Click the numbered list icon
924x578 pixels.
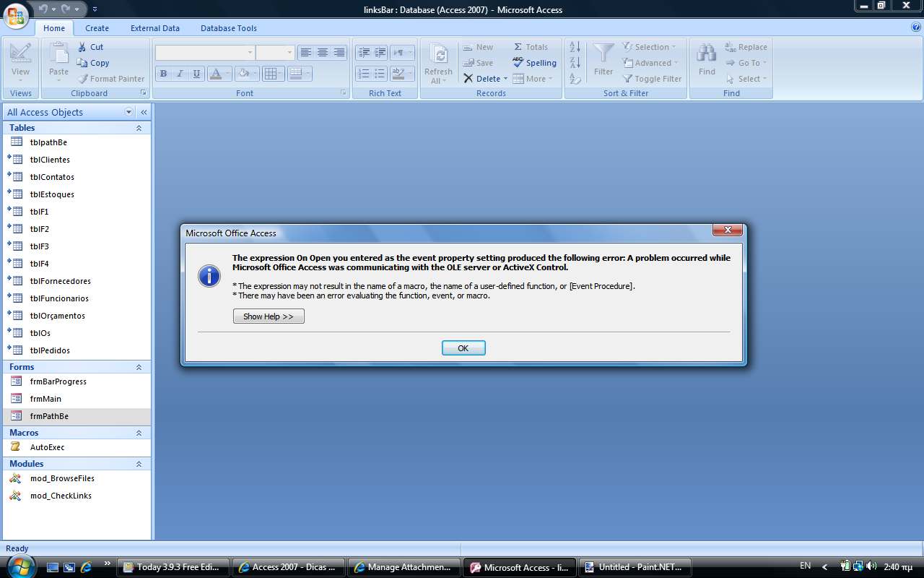363,74
